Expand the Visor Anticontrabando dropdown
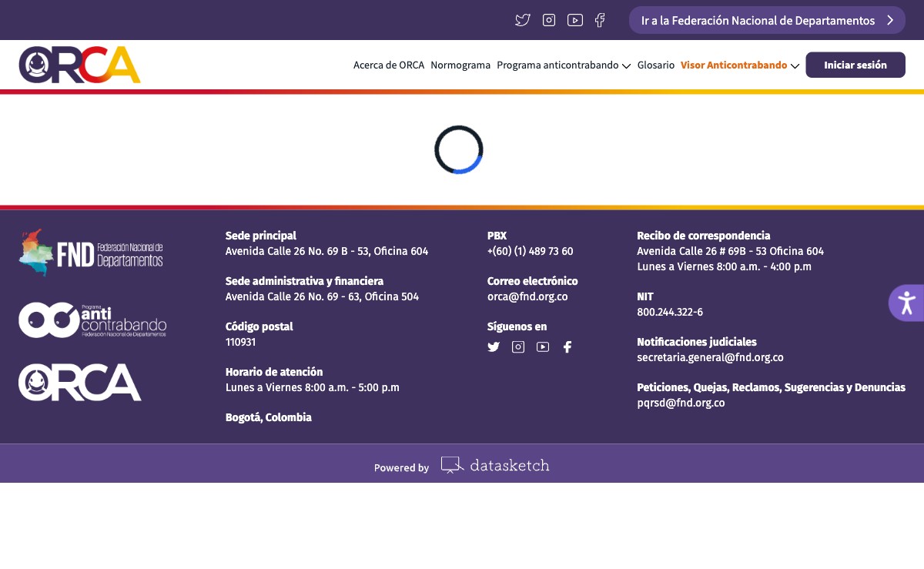The width and height of the screenshot is (924, 569). (739, 65)
